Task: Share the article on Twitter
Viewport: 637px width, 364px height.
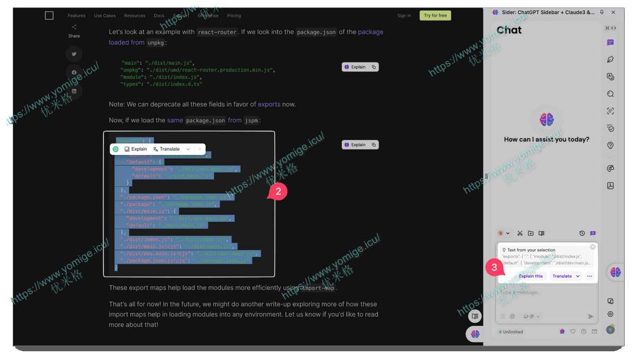Action: click(74, 54)
